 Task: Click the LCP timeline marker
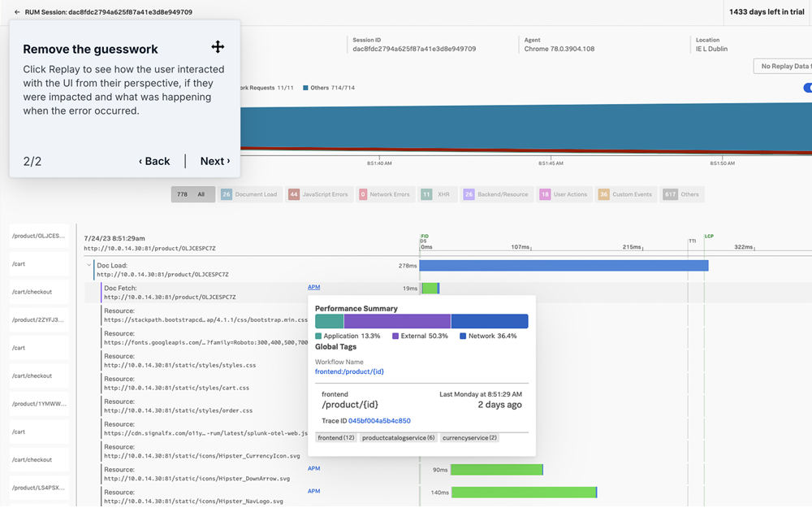(709, 237)
